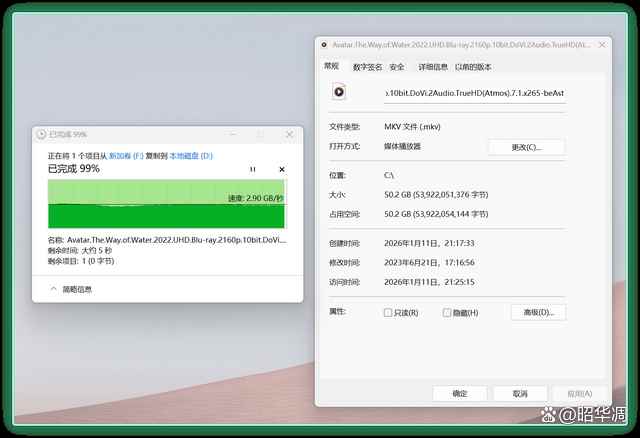
Task: Select creation time 2026年1月11日, 21:17:33
Action: (x=429, y=243)
